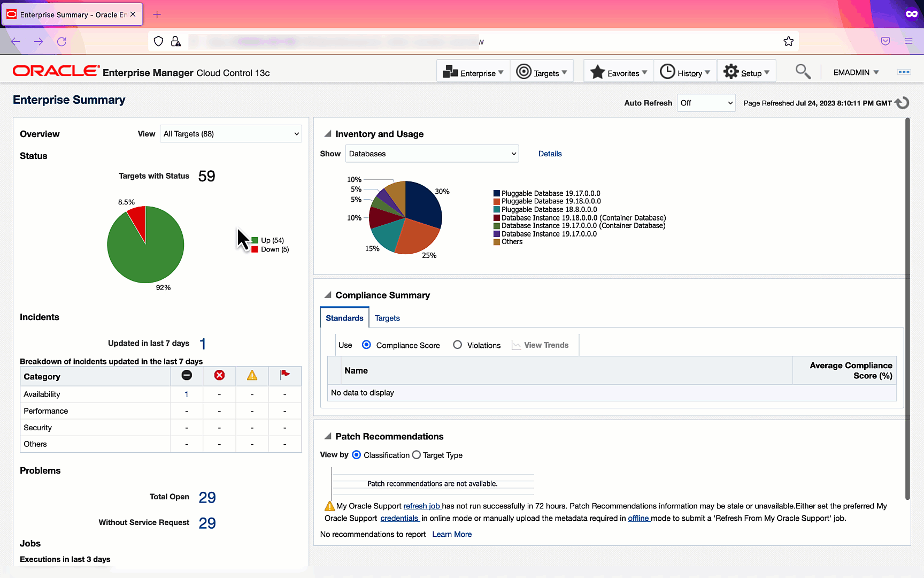Bookmark this page with the star icon
The width and height of the screenshot is (924, 578).
(788, 41)
